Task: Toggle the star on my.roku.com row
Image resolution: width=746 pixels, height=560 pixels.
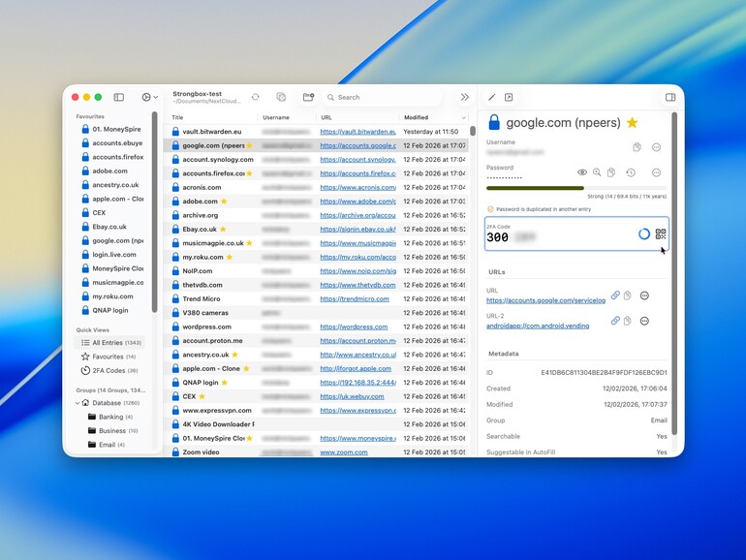Action: click(229, 257)
